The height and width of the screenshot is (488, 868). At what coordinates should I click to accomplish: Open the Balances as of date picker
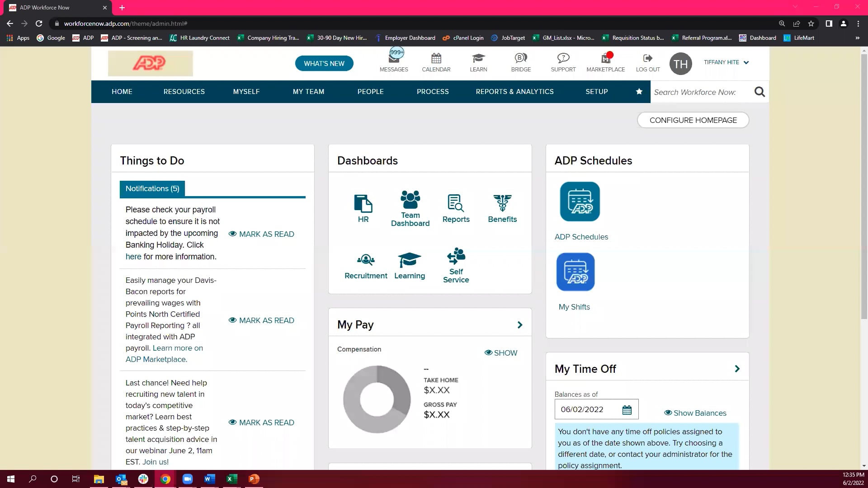pyautogui.click(x=627, y=409)
